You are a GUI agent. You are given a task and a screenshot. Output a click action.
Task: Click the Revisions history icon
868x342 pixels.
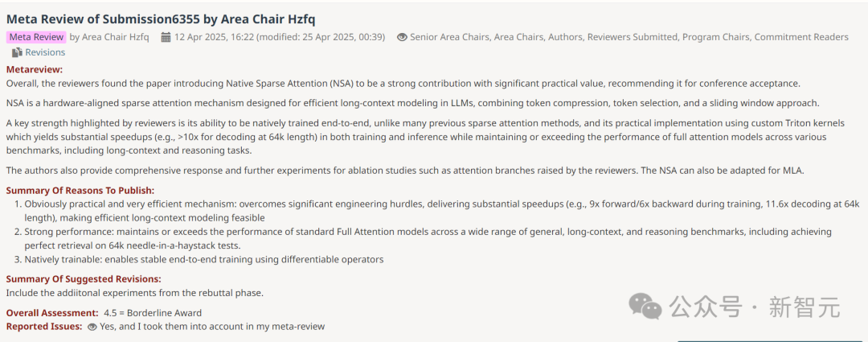(x=17, y=52)
